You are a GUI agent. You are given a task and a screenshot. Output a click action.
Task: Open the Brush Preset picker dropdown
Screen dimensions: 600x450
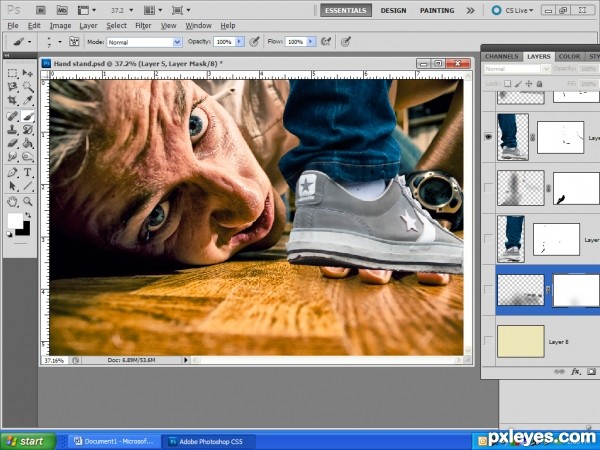click(x=60, y=42)
